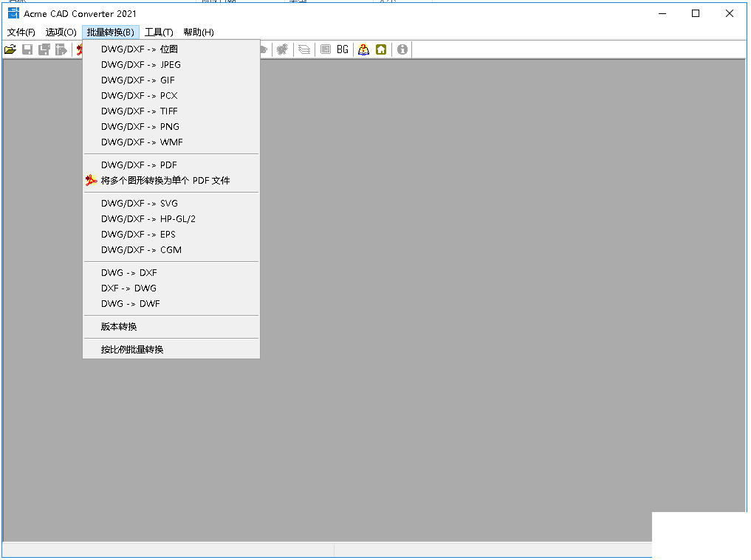Choose DXF -> DWG conversion
Viewport: 751px width, 560px height.
171,288
